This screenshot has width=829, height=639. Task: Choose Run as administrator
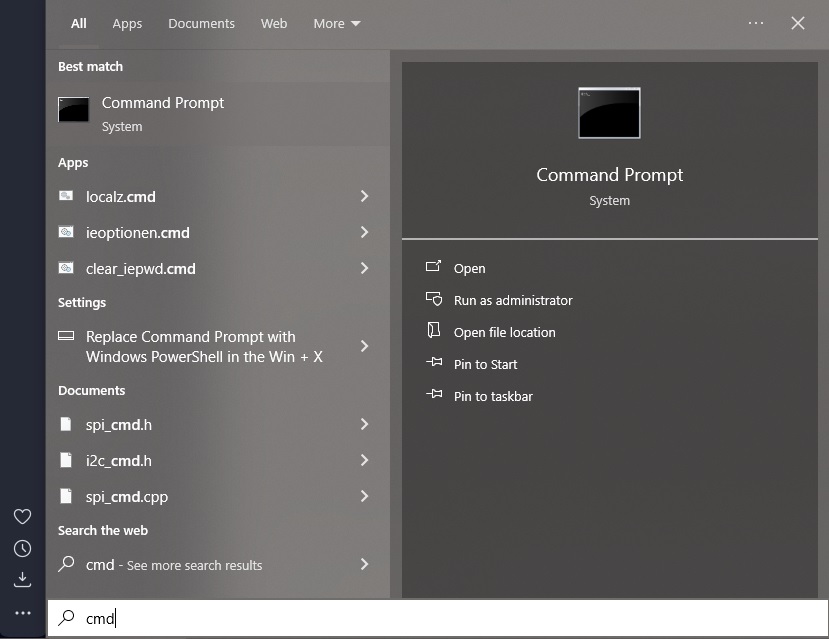513,300
